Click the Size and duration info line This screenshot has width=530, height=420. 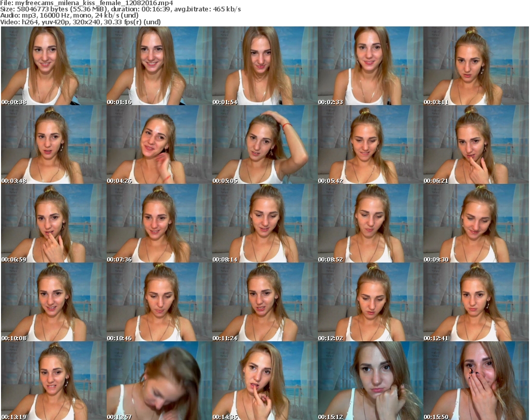[x=121, y=9]
